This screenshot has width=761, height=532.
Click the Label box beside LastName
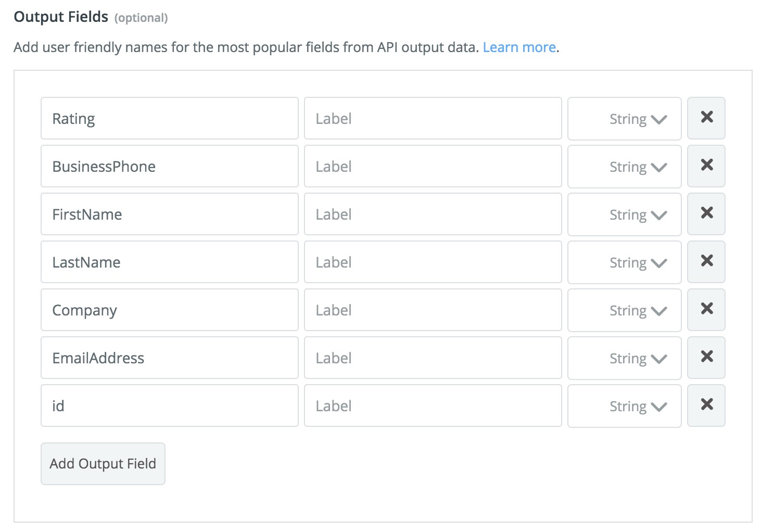pyautogui.click(x=433, y=262)
